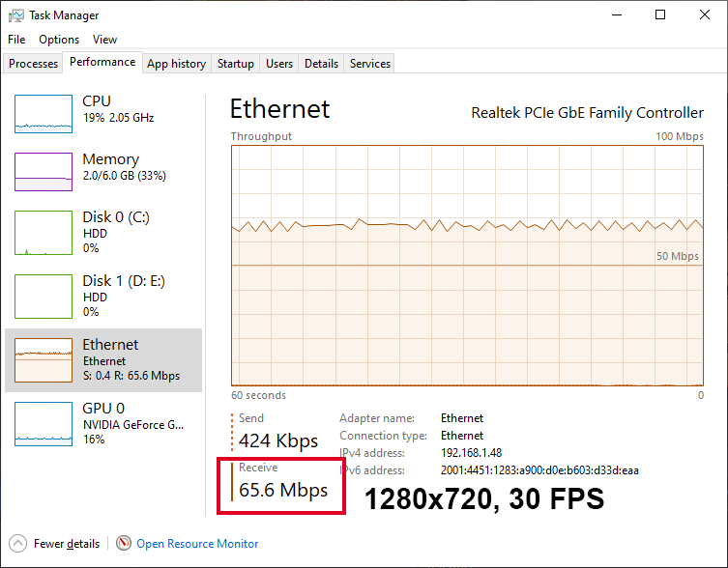Collapse view with Fewer details arrow icon
This screenshot has height=568, width=728.
pos(17,544)
